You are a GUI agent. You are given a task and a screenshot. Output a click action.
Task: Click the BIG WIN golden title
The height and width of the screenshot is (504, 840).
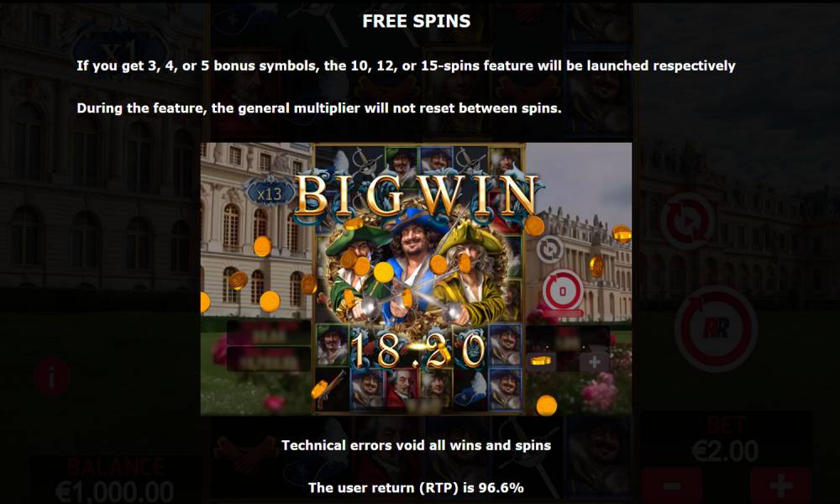pos(417,196)
